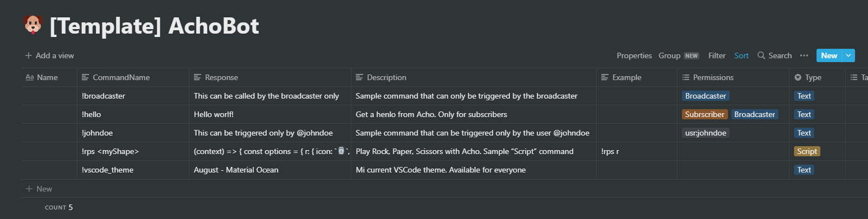
Task: Click the blue New button
Action: pyautogui.click(x=829, y=55)
